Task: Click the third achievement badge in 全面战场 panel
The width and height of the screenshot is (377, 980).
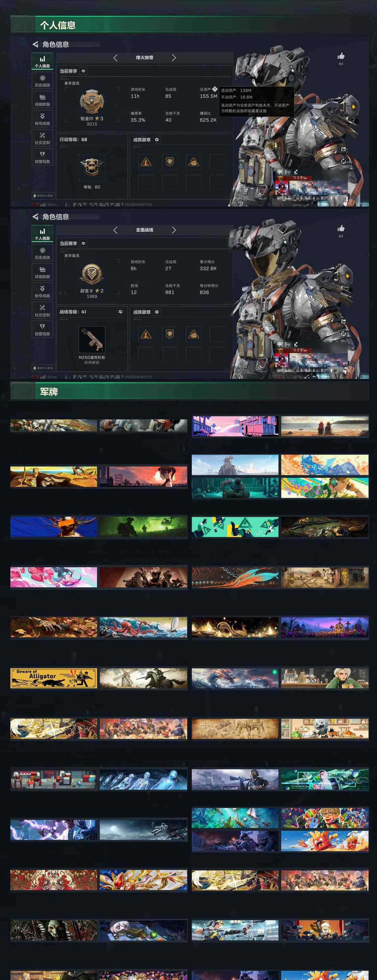Action: click(x=194, y=334)
